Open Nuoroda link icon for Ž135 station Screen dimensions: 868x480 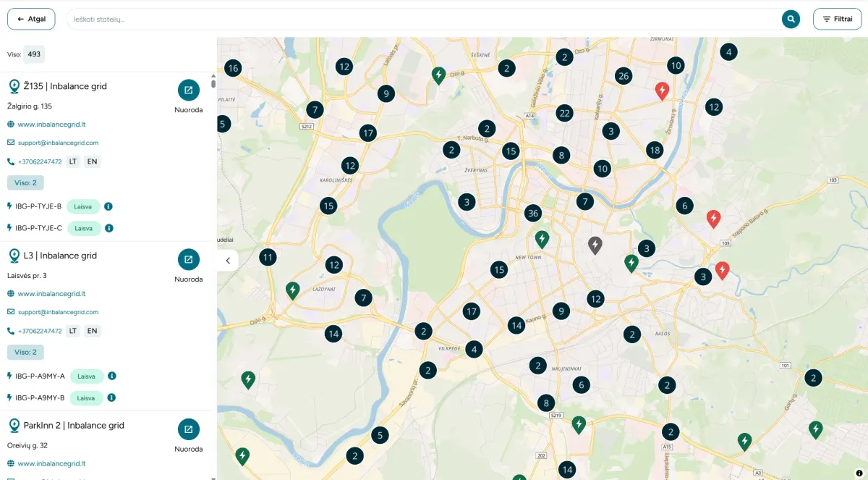click(x=189, y=90)
